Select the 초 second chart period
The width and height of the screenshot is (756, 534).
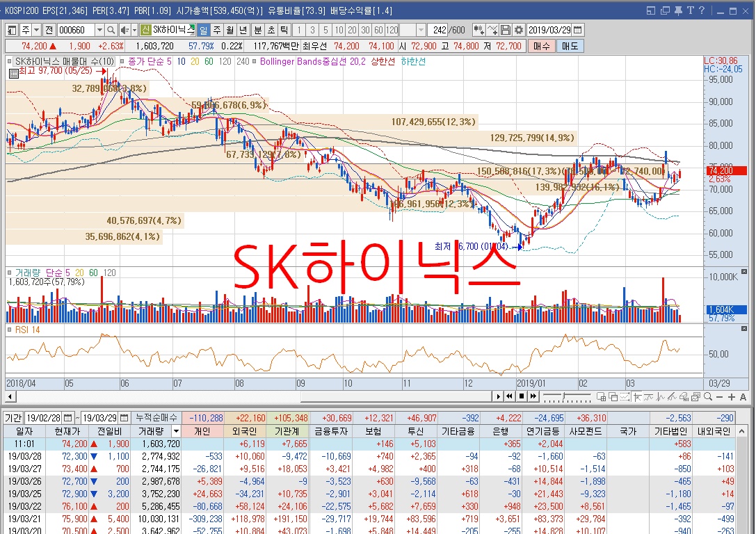[271, 30]
